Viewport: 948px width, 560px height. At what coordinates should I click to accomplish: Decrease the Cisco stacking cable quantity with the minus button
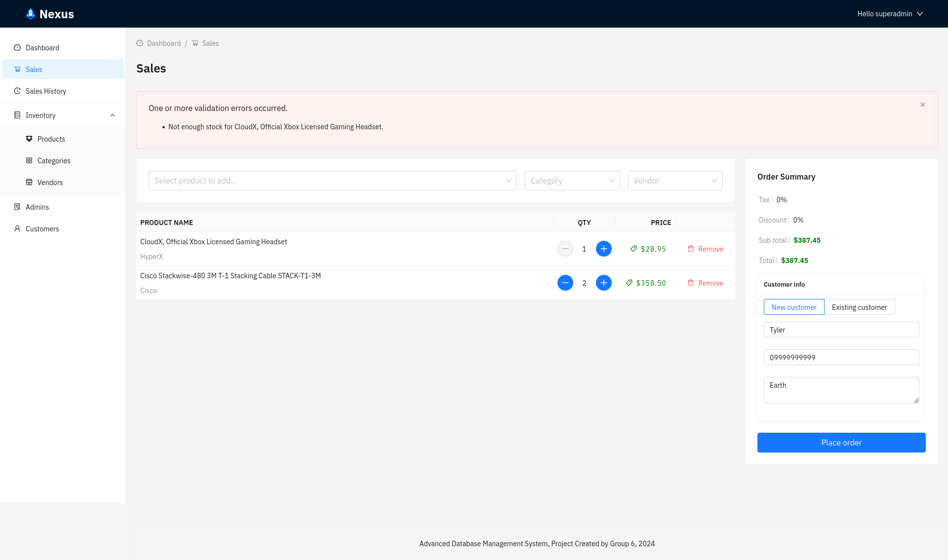point(565,283)
